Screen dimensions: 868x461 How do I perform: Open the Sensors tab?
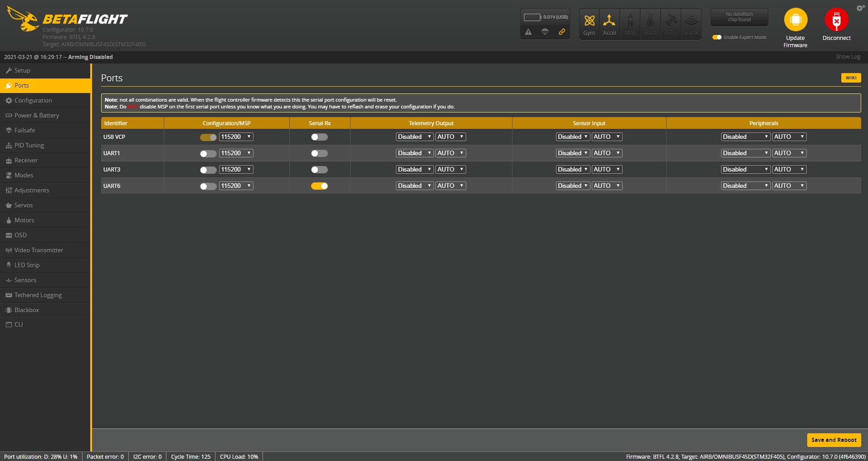[x=45, y=280]
